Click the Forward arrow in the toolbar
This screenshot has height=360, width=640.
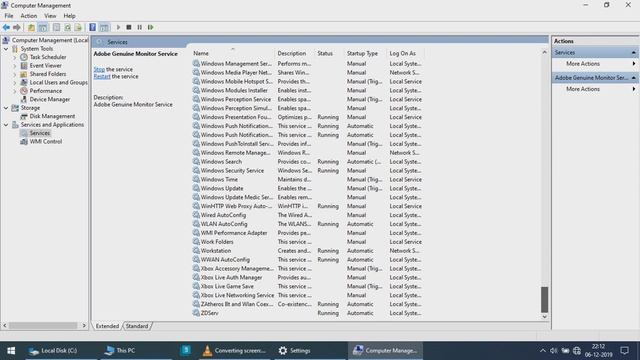point(17,27)
